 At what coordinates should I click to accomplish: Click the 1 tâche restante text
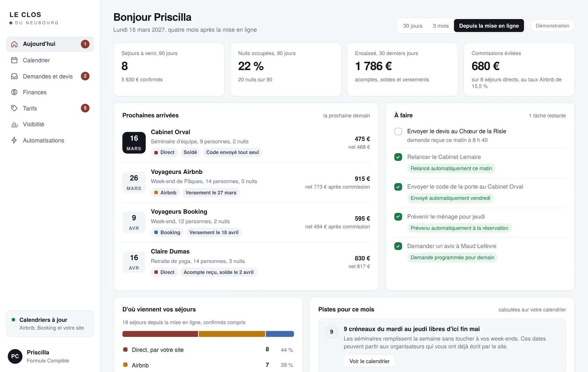pyautogui.click(x=547, y=116)
